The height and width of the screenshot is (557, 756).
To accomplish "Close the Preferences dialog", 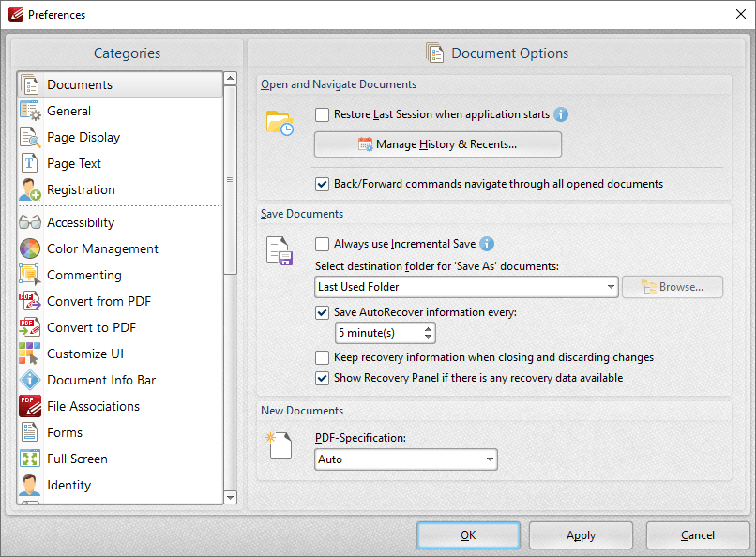I will coord(741,14).
